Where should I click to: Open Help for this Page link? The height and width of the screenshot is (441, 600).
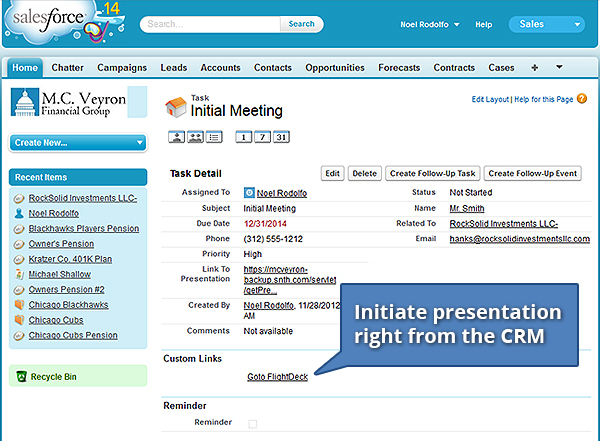click(x=543, y=99)
